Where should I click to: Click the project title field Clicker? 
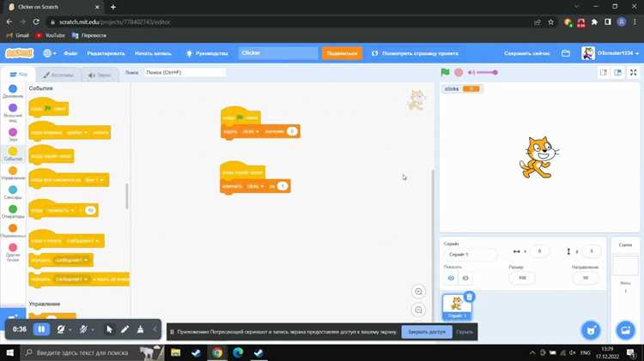[278, 53]
